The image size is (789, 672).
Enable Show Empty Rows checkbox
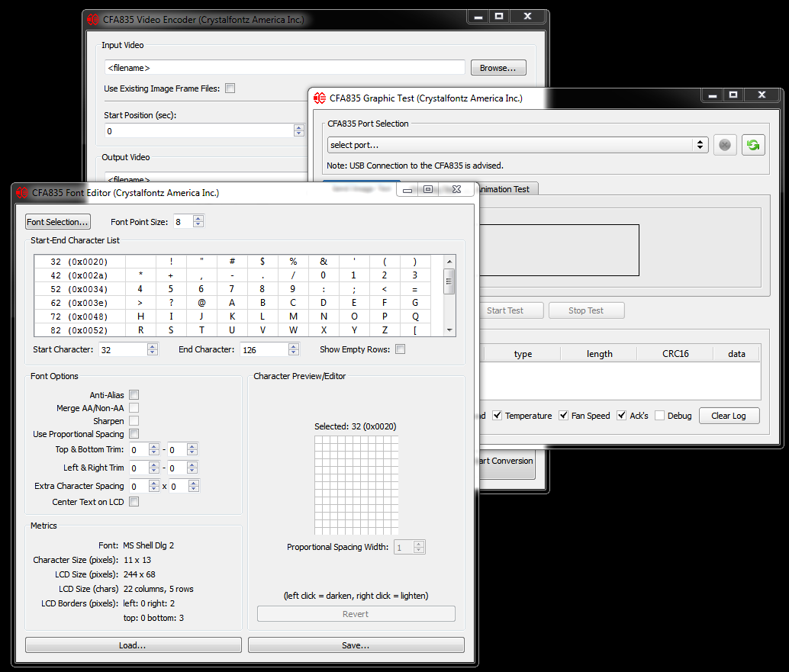(x=400, y=349)
